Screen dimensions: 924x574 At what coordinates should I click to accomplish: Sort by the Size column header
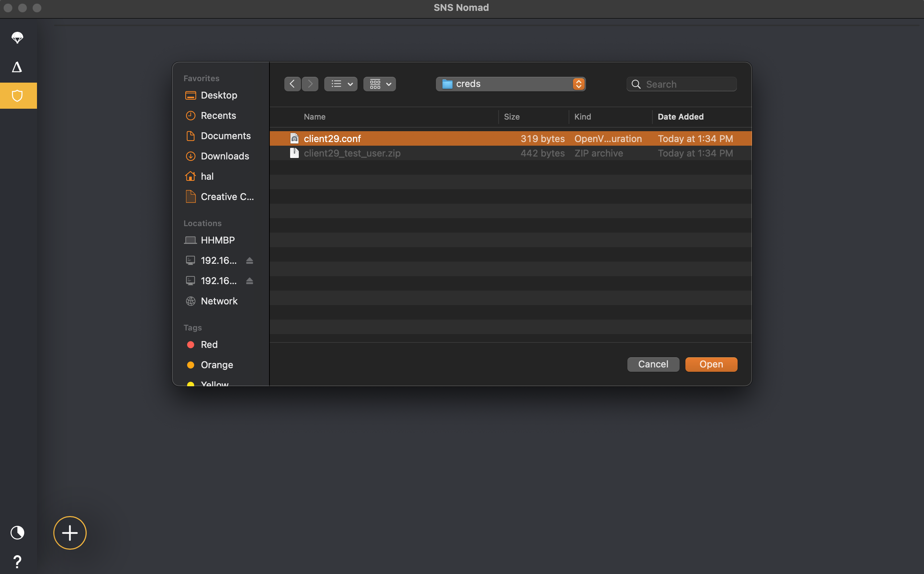[x=511, y=117]
